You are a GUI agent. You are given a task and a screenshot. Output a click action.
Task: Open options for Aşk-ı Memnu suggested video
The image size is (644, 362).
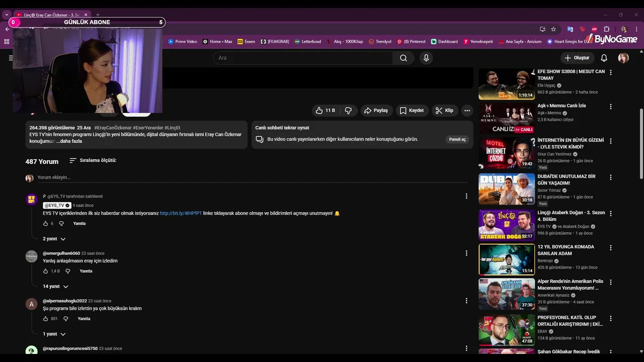[611, 107]
